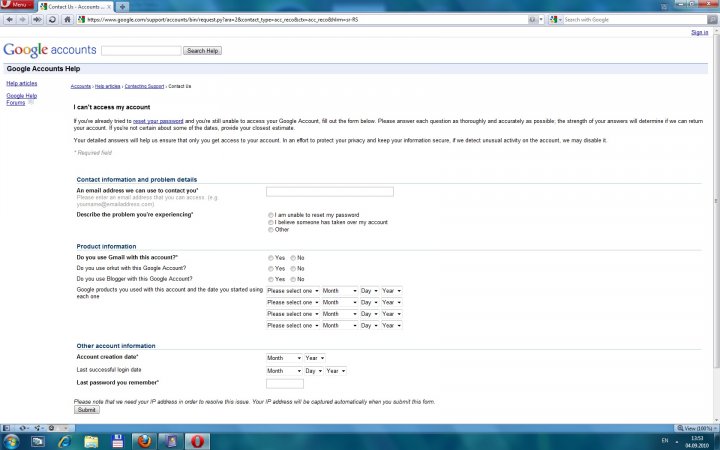Click the Opera Link sync icon
Screen dimensions: 720x450
tap(22, 428)
